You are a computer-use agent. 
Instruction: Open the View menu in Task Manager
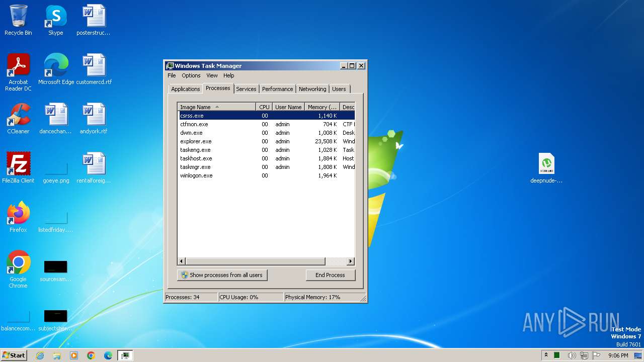click(212, 75)
